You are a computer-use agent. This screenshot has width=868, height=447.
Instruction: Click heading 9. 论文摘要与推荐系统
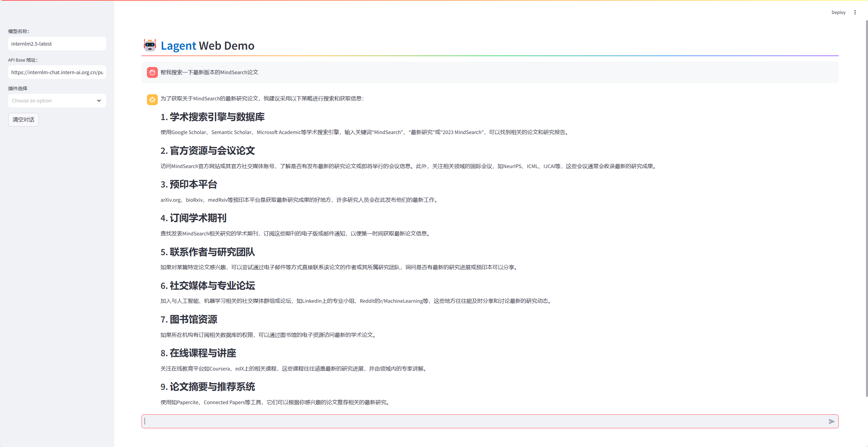(x=207, y=387)
